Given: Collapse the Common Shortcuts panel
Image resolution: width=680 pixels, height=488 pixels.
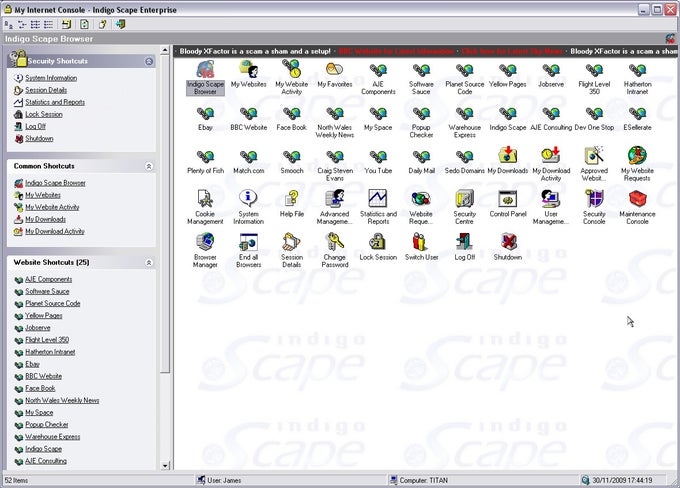Looking at the screenshot, I should tap(149, 166).
